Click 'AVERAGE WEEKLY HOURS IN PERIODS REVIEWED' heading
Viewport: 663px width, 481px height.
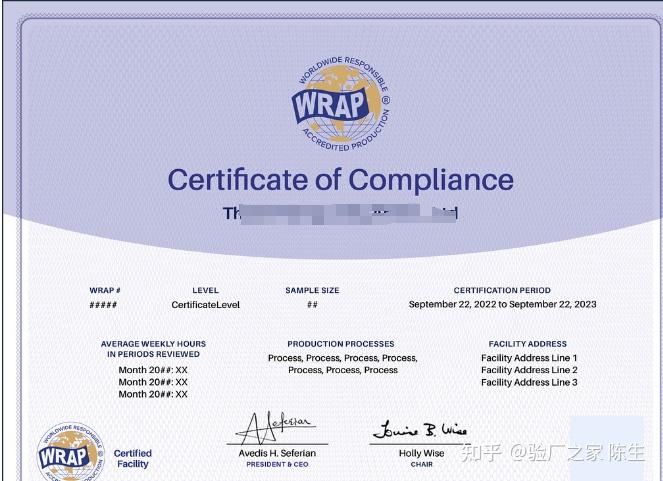153,349
